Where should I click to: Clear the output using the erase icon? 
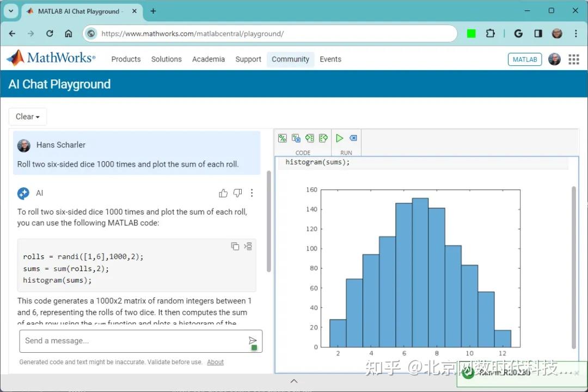pos(353,138)
